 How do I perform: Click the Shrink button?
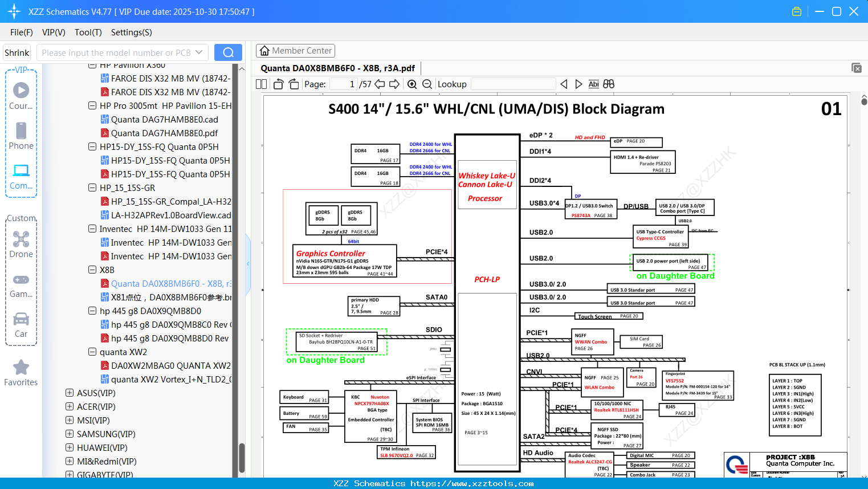(x=17, y=52)
